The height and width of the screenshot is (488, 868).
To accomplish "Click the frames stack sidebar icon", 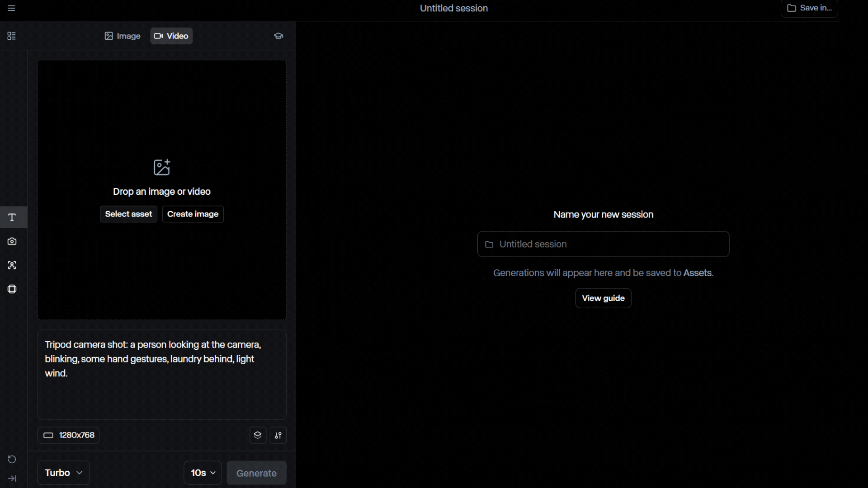I will click(x=12, y=289).
